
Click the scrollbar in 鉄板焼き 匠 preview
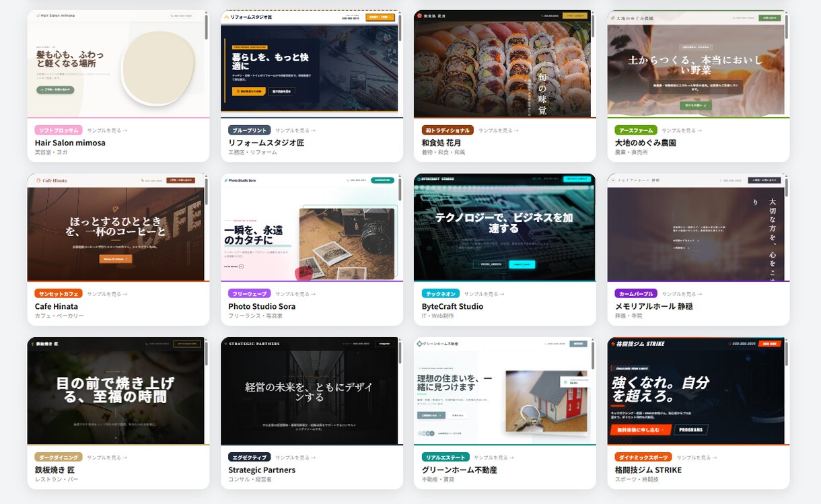[x=207, y=352]
